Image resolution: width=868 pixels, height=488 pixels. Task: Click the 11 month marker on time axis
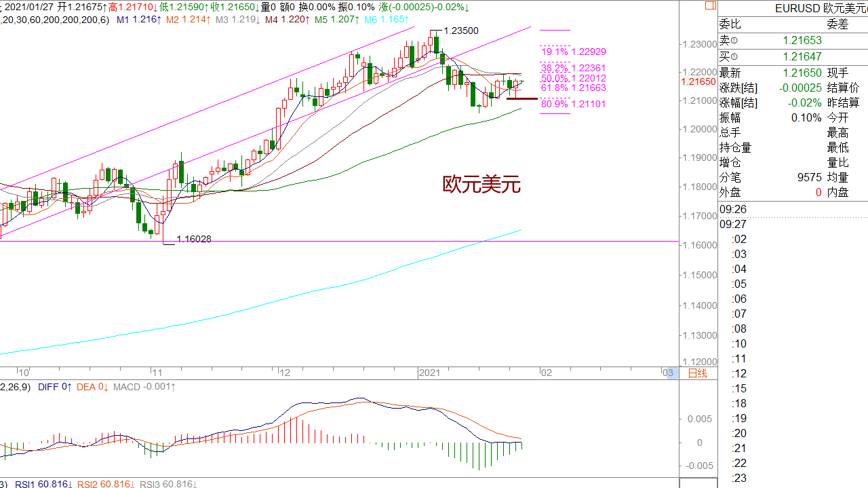157,373
